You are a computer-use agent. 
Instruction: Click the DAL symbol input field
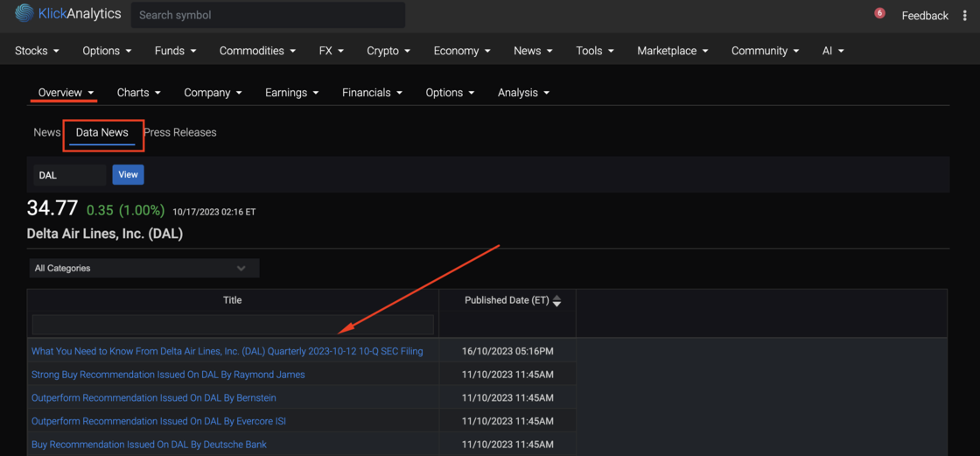(x=70, y=175)
